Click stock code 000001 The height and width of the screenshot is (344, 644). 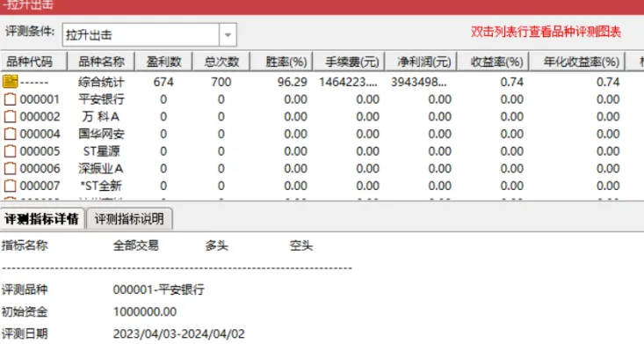point(40,99)
